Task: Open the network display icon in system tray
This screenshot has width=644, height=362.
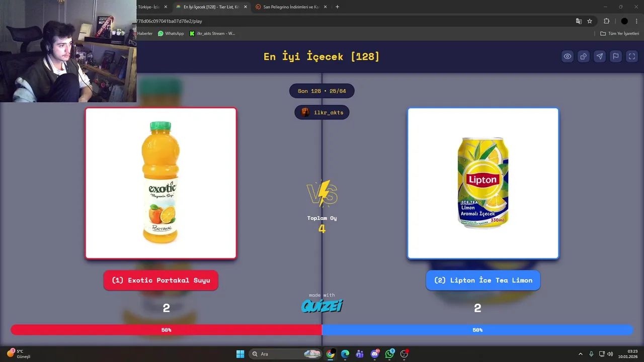Action: point(602,354)
